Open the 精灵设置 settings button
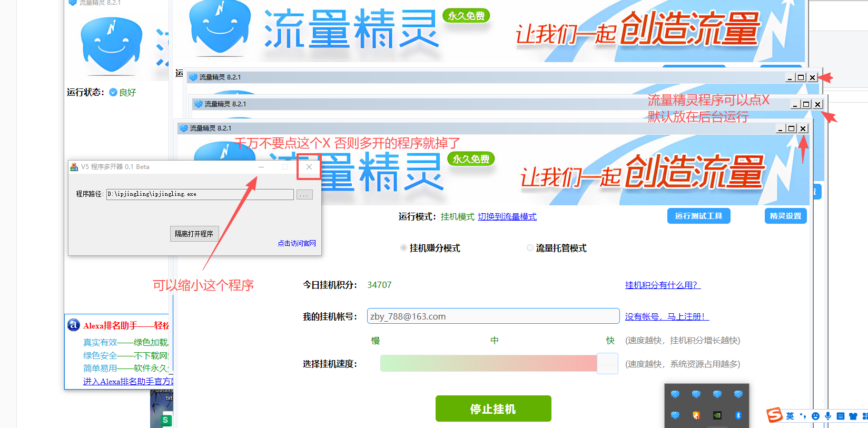The image size is (868, 428). (785, 216)
